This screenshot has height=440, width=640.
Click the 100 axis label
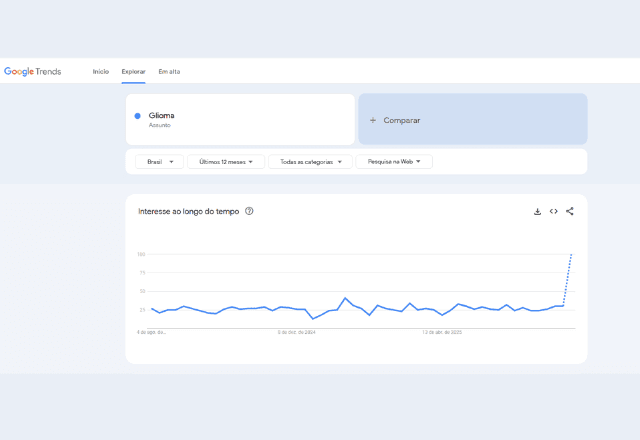pyautogui.click(x=141, y=254)
